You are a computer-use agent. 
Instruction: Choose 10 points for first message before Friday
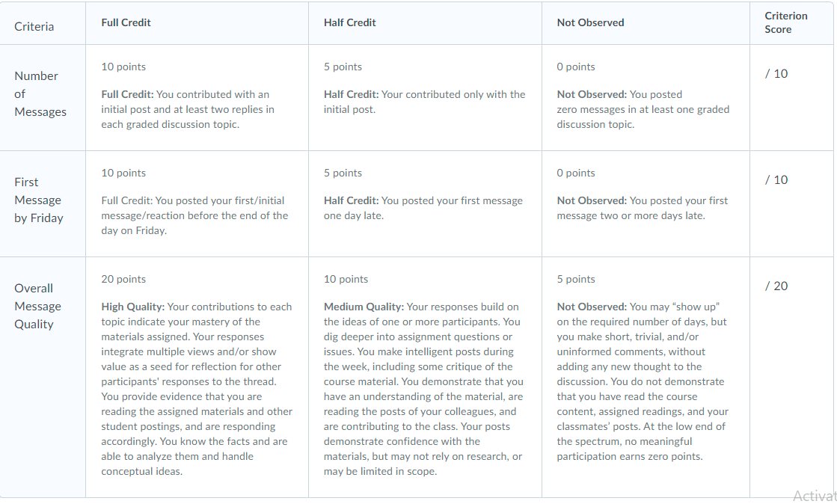pyautogui.click(x=197, y=204)
